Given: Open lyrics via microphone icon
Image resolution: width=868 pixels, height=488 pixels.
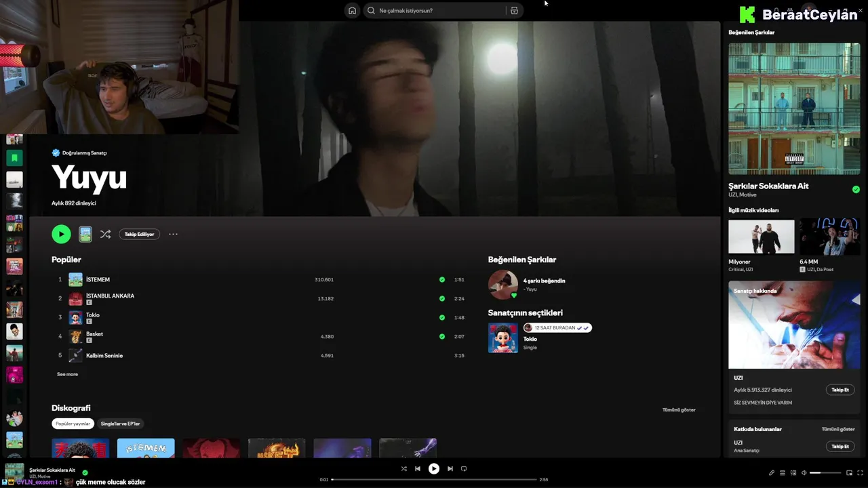Looking at the screenshot, I should [771, 472].
